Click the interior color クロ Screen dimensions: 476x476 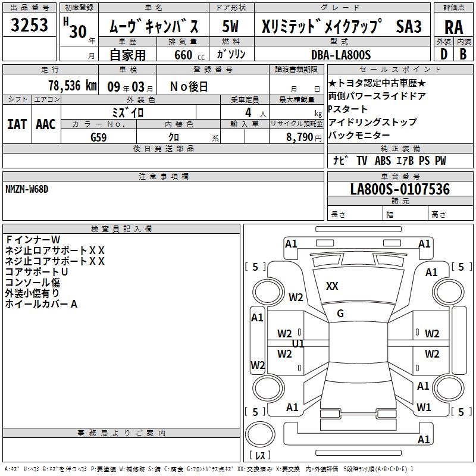click(174, 137)
